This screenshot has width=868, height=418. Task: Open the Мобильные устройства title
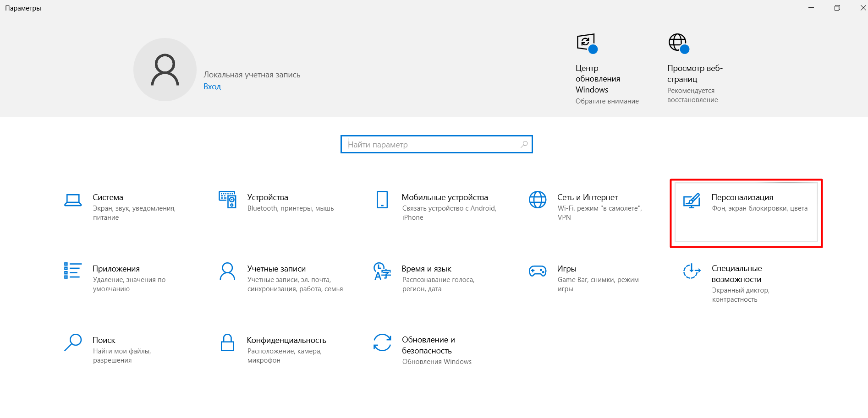click(x=445, y=197)
